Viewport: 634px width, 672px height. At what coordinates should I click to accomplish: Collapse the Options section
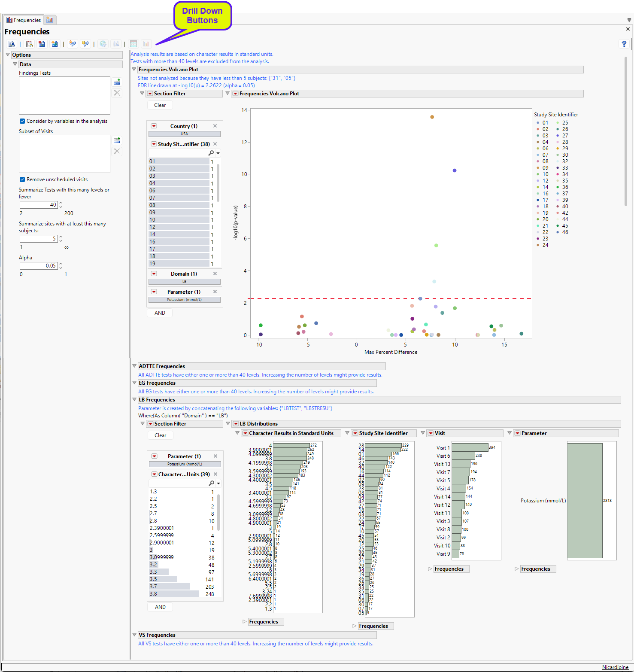pyautogui.click(x=8, y=55)
